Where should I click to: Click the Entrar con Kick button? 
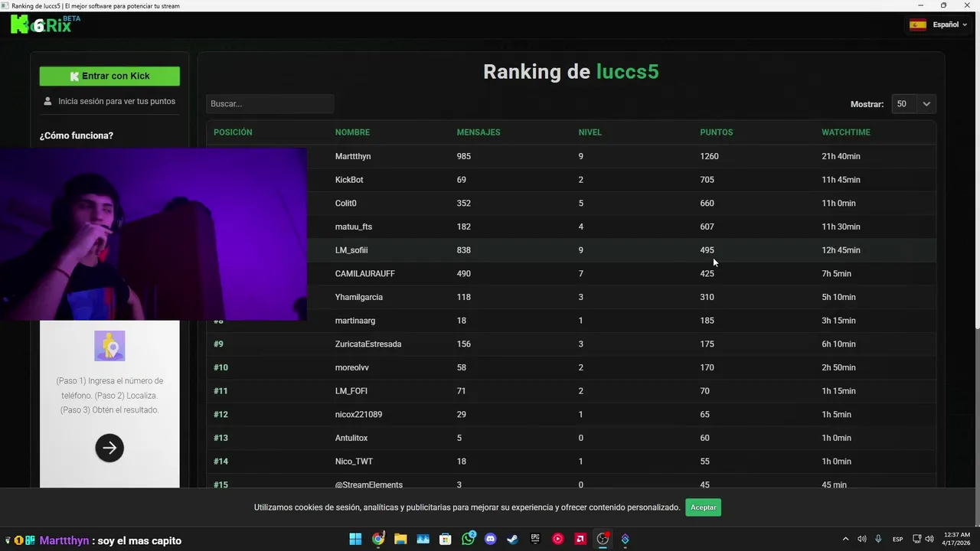[x=109, y=76]
